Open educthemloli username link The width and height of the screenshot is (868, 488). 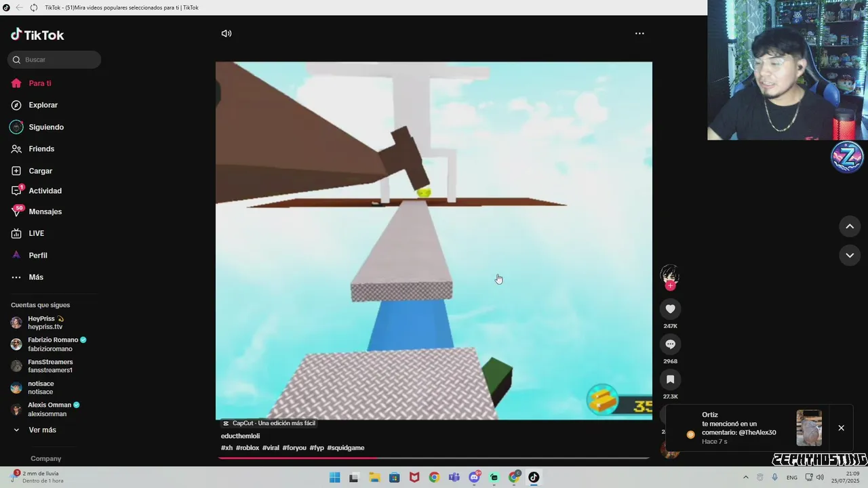[240, 436]
